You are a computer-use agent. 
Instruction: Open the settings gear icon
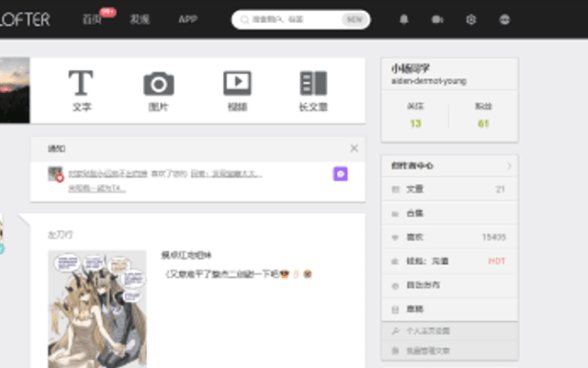471,19
